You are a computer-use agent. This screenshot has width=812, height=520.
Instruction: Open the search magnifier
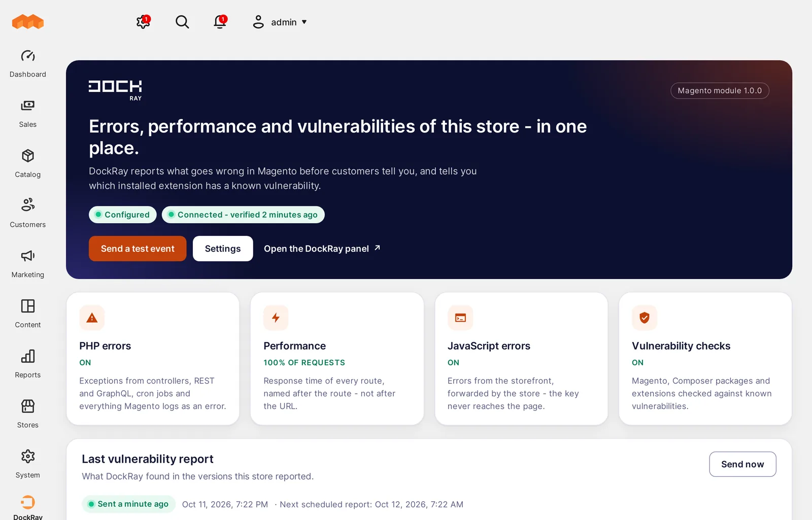point(182,22)
